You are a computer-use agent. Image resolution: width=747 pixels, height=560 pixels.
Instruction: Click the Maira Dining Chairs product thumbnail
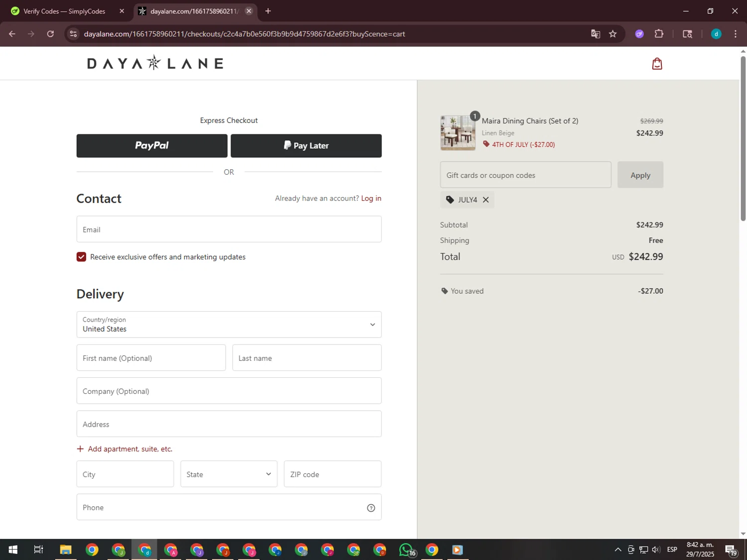458,133
